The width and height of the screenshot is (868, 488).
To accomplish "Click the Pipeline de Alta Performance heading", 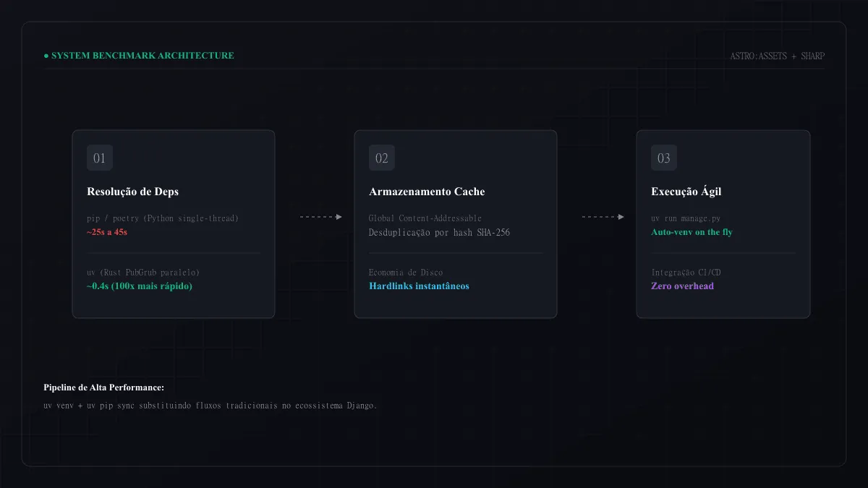I will tap(104, 388).
